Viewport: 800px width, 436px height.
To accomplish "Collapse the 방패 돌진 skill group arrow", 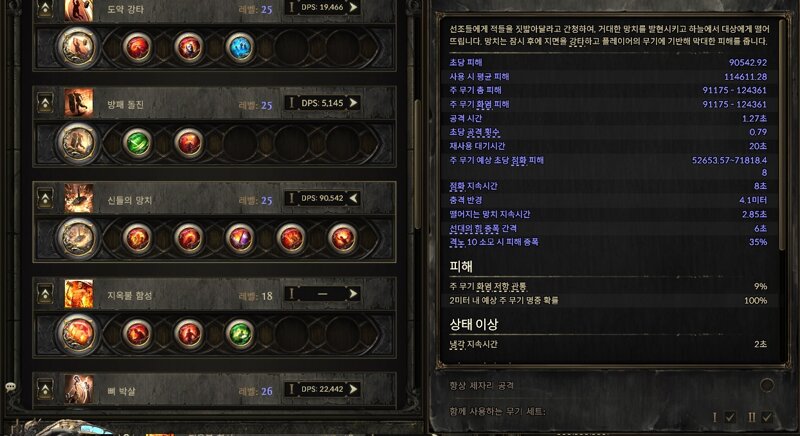I will coord(45,103).
